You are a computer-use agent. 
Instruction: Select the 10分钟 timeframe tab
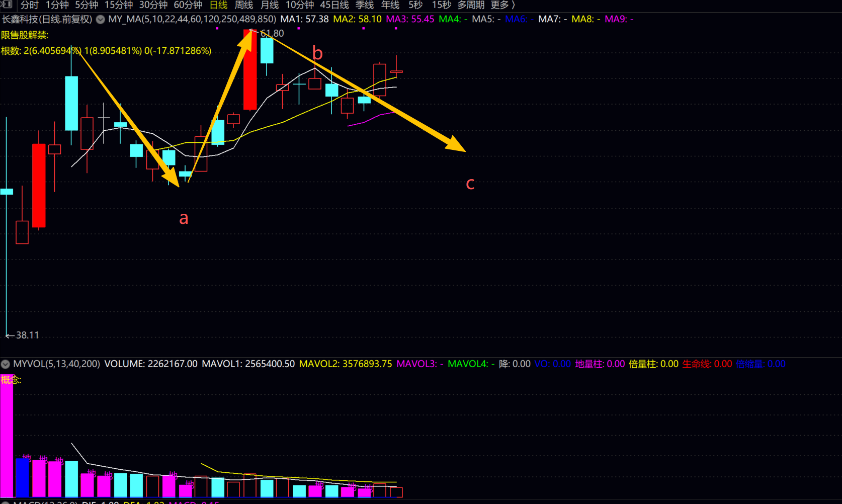coord(300,5)
